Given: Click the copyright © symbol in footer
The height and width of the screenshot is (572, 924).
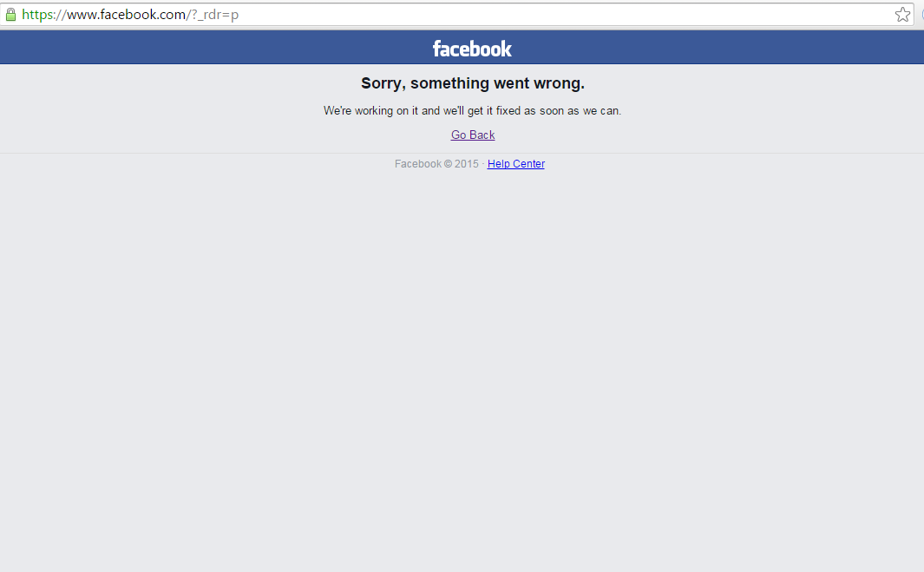Looking at the screenshot, I should click(x=448, y=164).
